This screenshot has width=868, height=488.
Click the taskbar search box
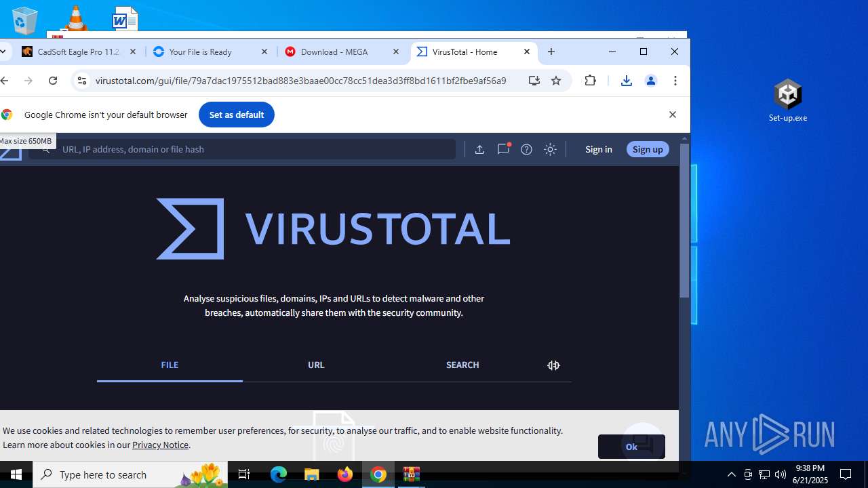[130, 474]
